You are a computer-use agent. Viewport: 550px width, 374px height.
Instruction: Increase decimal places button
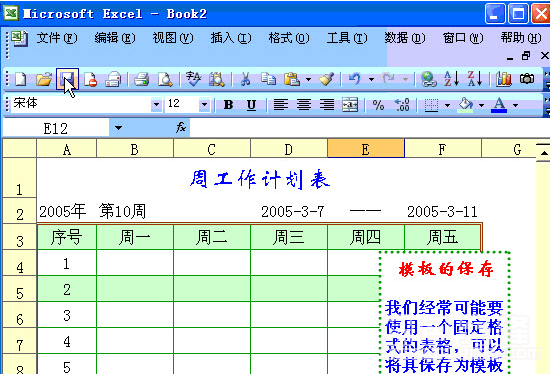coord(402,105)
